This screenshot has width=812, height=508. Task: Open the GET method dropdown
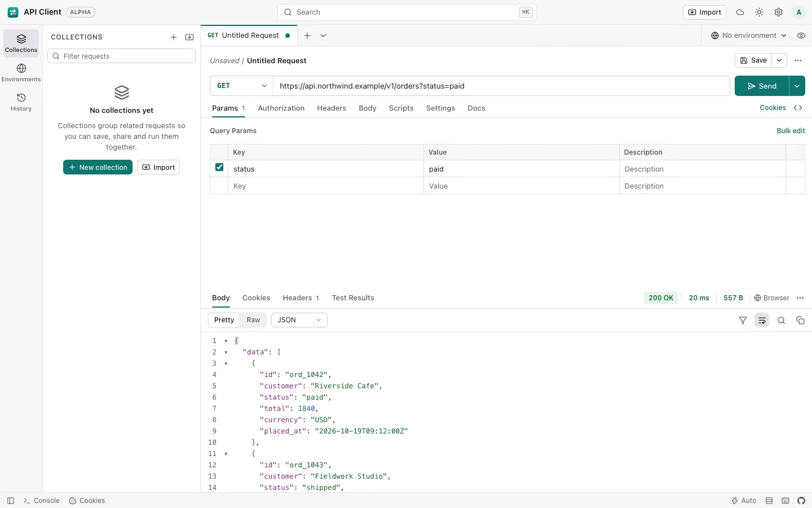tap(241, 86)
